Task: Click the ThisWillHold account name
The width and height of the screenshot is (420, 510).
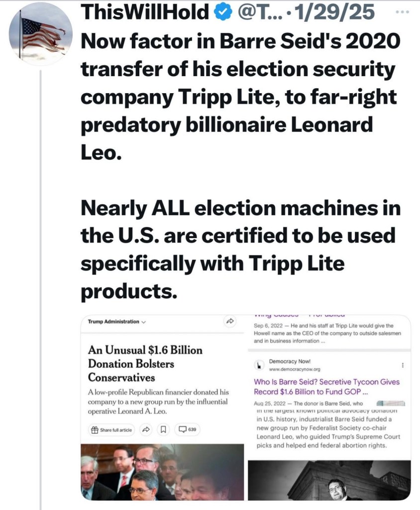Action: 144,13
